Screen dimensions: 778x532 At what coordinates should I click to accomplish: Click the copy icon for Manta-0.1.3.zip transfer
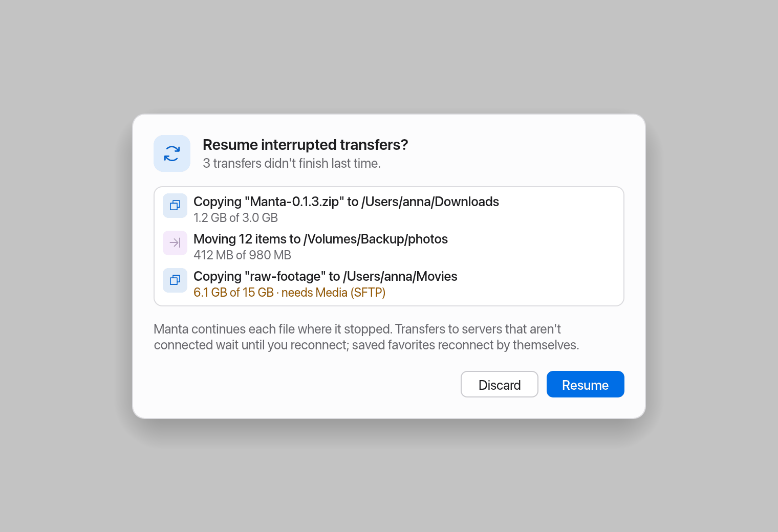point(175,206)
